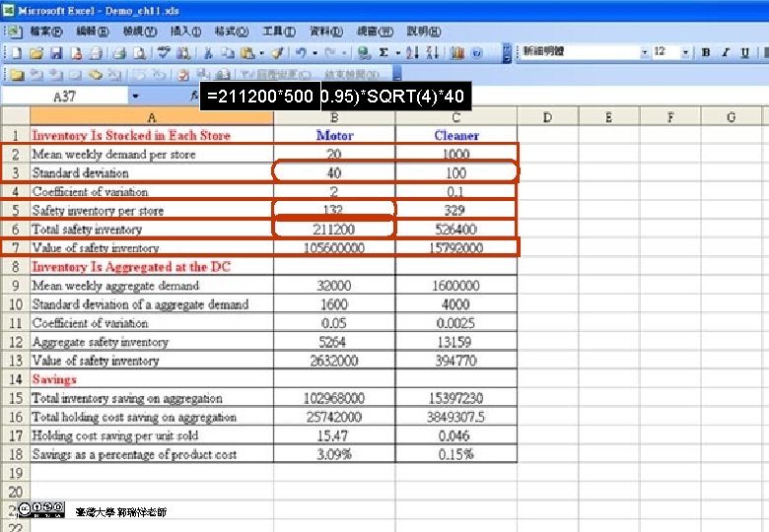
Task: Click the AutoSum sigma icon
Action: point(384,53)
